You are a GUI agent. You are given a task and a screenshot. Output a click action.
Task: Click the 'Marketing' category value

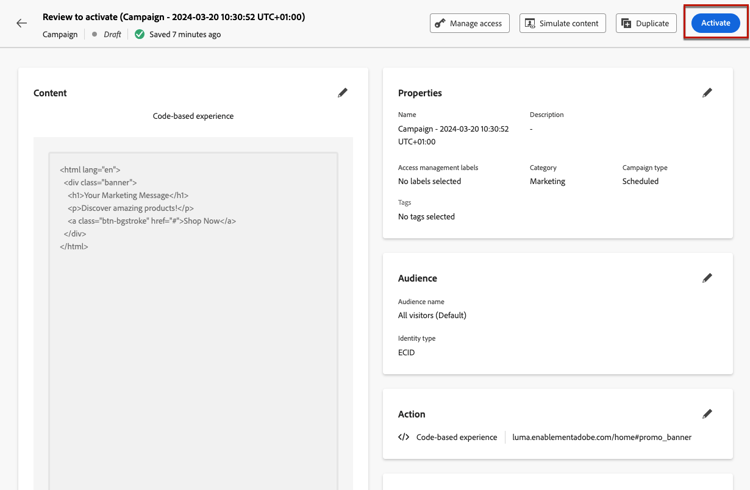[x=547, y=181]
